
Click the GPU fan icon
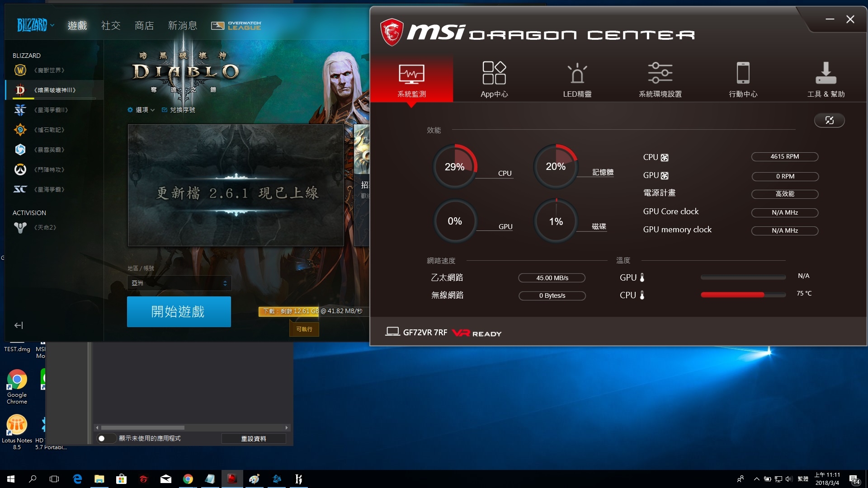point(664,176)
